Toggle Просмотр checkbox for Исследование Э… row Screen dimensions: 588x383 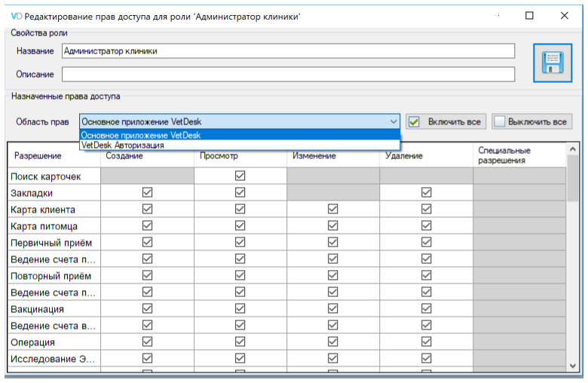point(240,358)
